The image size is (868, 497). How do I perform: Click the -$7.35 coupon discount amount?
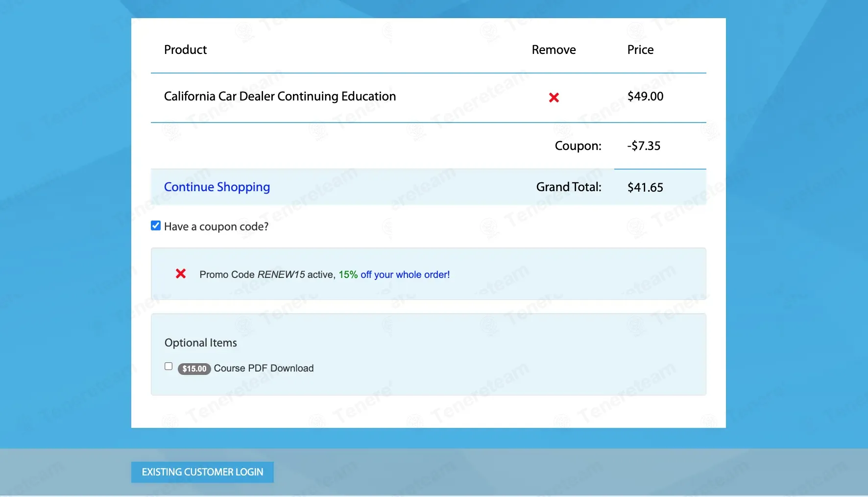[x=644, y=146]
